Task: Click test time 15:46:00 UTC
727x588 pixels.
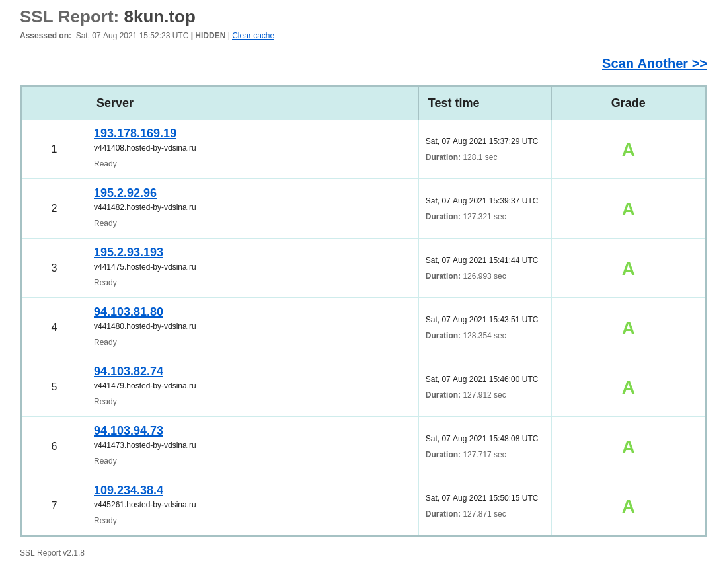Action: coord(482,379)
